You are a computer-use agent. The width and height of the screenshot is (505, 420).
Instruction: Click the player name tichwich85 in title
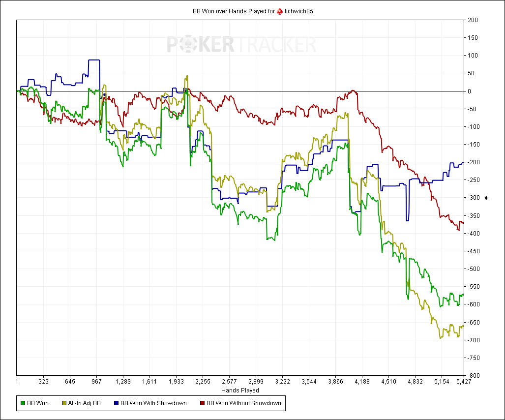click(299, 11)
